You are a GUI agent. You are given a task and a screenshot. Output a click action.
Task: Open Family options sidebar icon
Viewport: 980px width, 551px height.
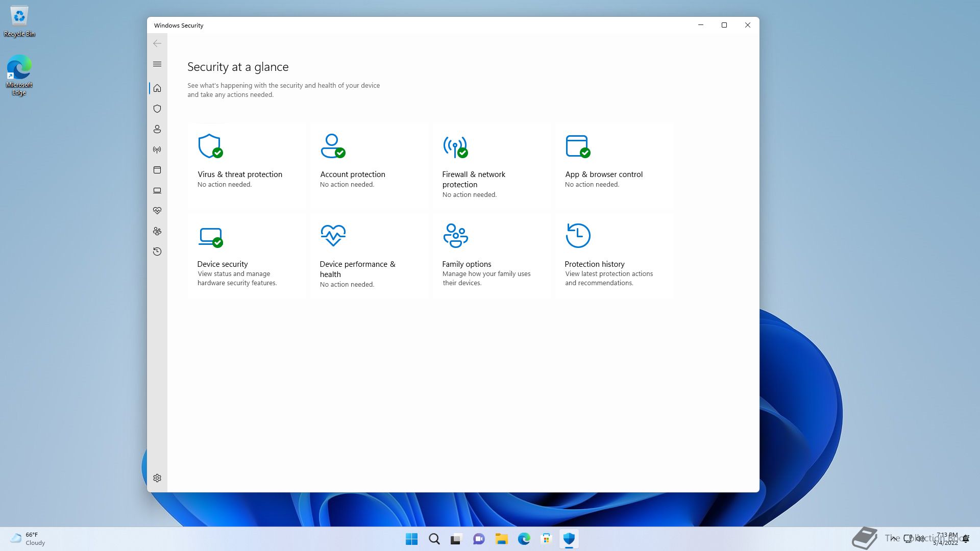(157, 231)
